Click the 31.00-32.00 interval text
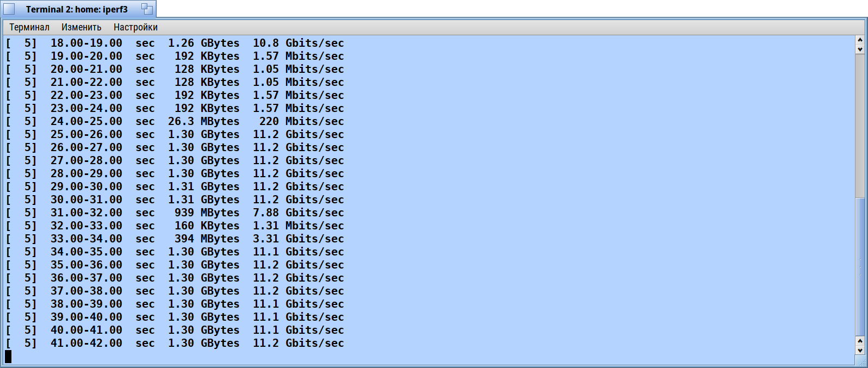The width and height of the screenshot is (868, 368). 86,213
